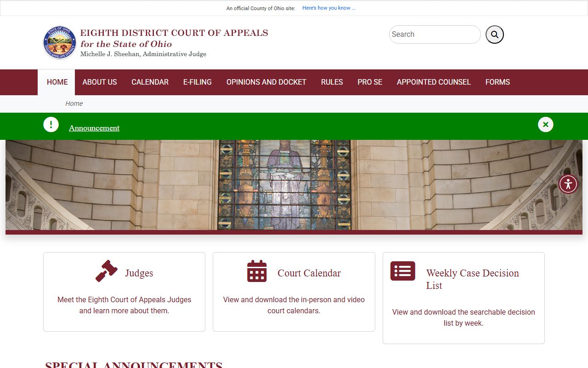This screenshot has width=588, height=368.
Task: Click 'Meet the Eighth Court of Appeals Judges' text
Action: pyautogui.click(x=124, y=299)
